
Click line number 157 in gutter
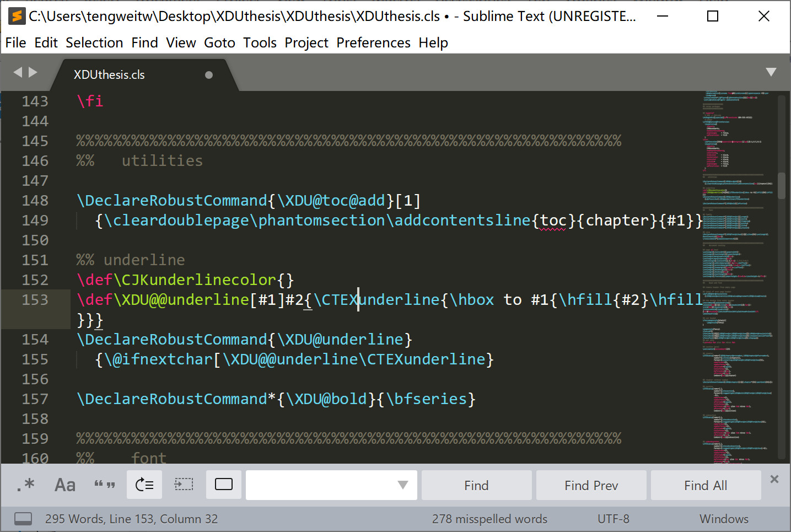(35, 399)
